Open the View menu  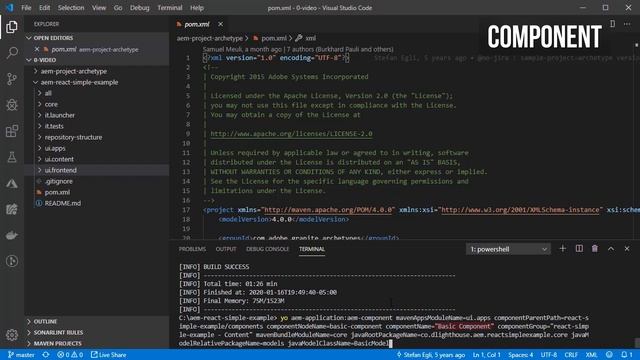[99, 8]
